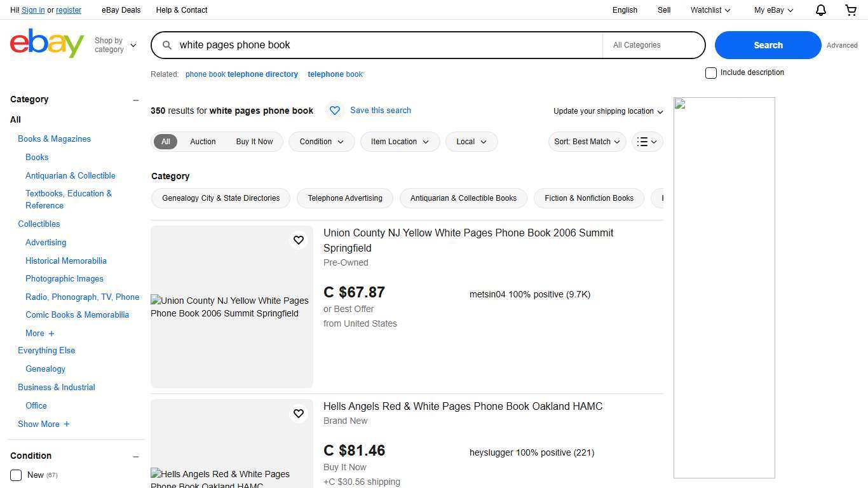Click the heart next to Save this search
Screen dimensions: 868x488
point(335,110)
